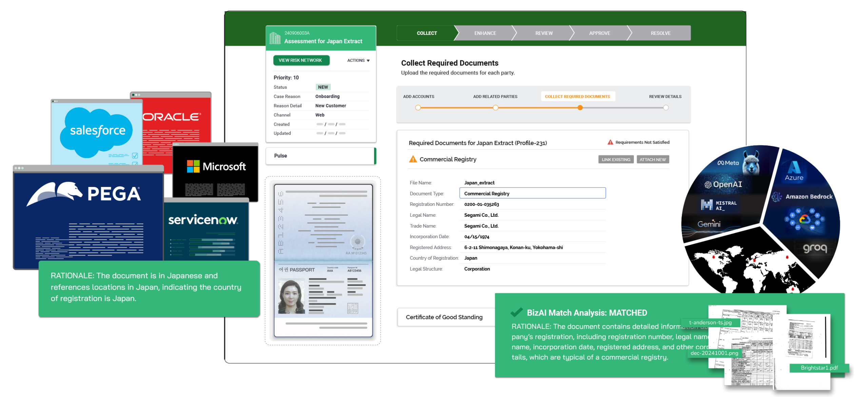Click the Review Details progress marker circle

[666, 108]
